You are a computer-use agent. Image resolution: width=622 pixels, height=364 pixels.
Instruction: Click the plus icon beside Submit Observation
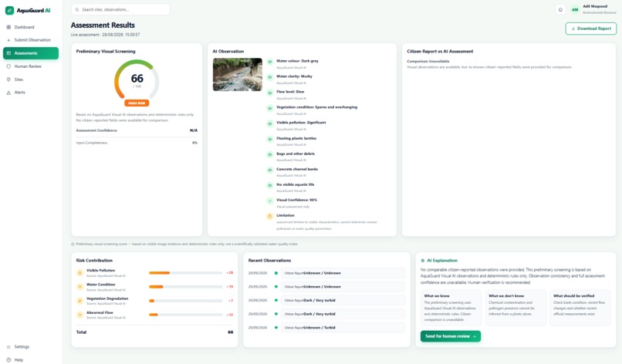[8, 40]
